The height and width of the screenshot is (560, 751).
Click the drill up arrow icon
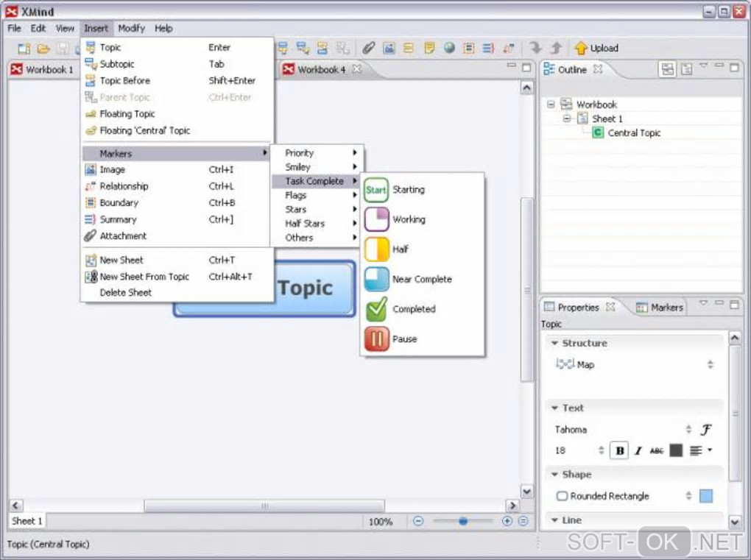tap(556, 48)
